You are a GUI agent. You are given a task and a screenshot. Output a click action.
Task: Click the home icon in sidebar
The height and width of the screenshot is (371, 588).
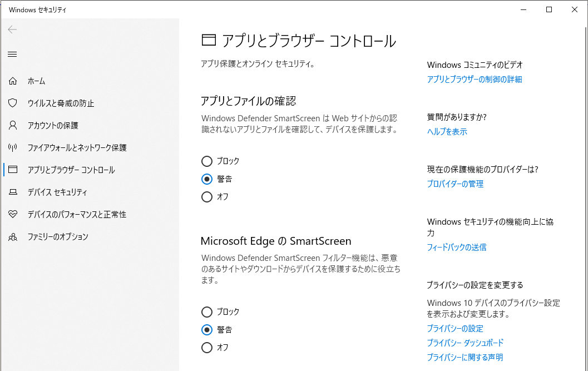coord(13,81)
